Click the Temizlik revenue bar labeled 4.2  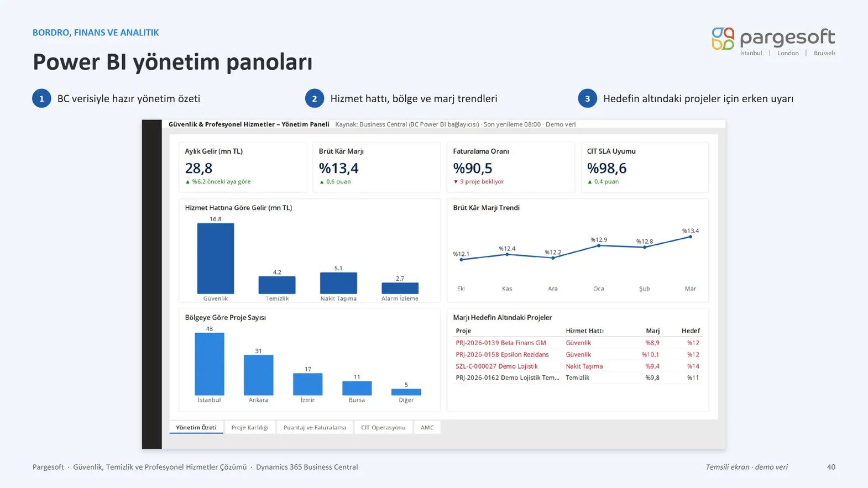click(x=277, y=285)
